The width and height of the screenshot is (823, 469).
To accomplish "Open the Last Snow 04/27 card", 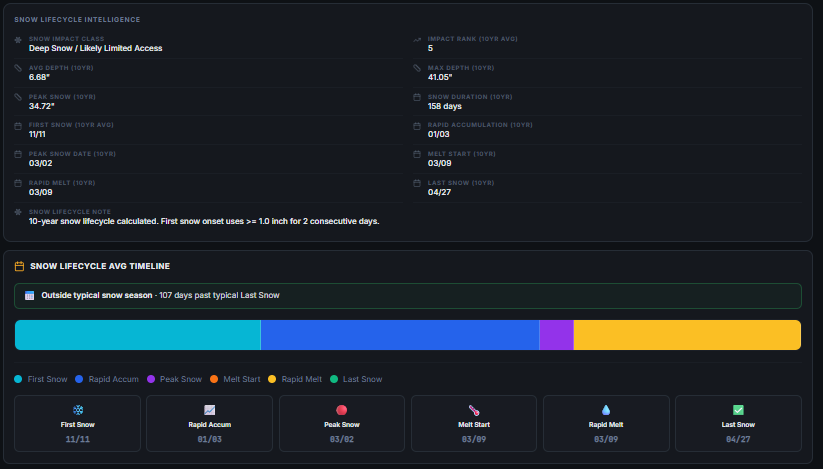I will (x=738, y=423).
